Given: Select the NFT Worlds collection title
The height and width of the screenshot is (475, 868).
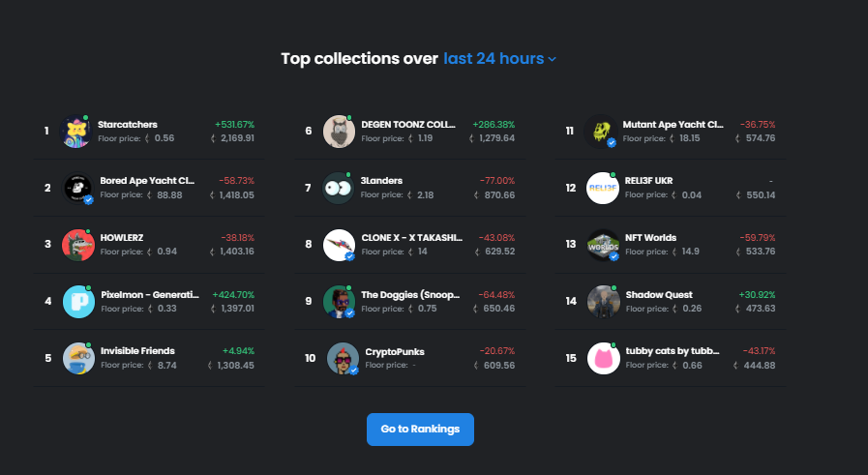Looking at the screenshot, I should (651, 238).
